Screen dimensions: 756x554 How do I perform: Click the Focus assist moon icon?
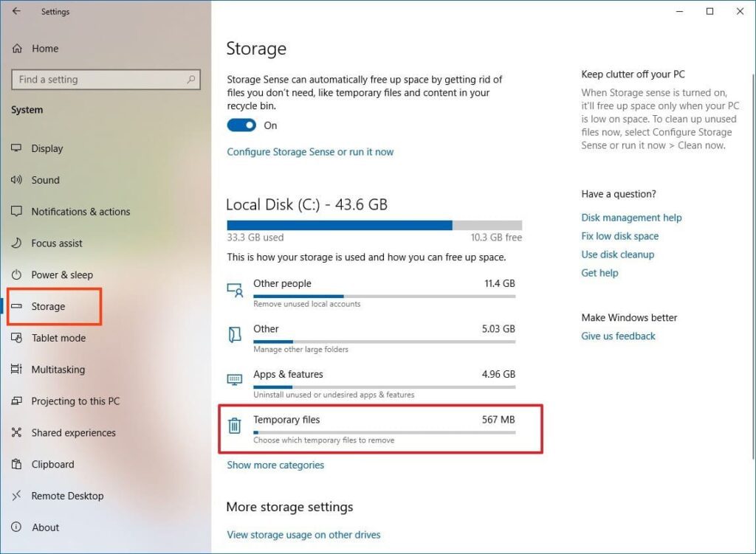tap(16, 243)
